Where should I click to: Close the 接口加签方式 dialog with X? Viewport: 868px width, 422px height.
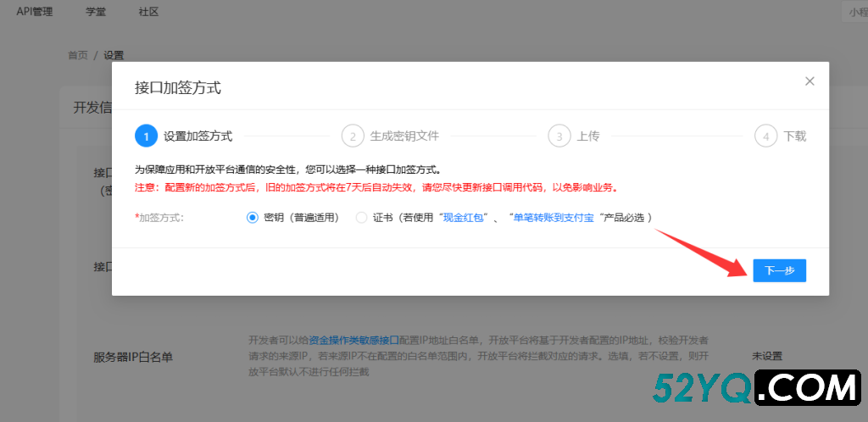click(x=810, y=81)
